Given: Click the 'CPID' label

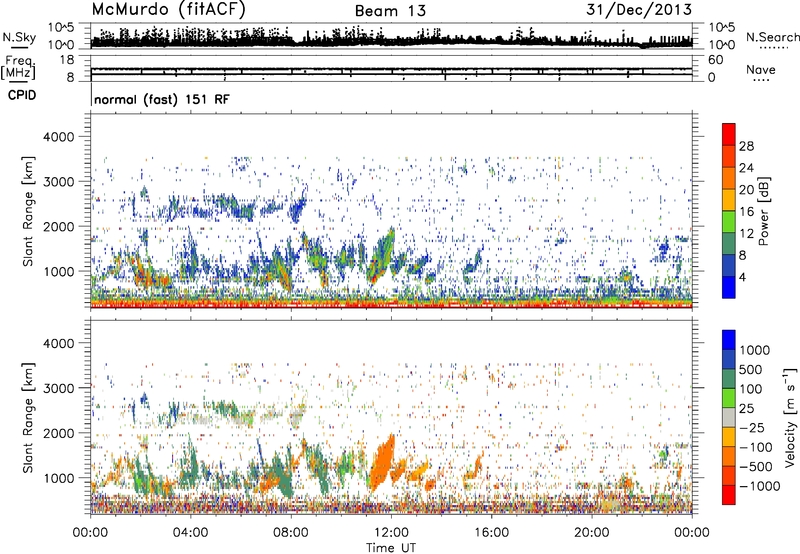Looking at the screenshot, I should [22, 95].
